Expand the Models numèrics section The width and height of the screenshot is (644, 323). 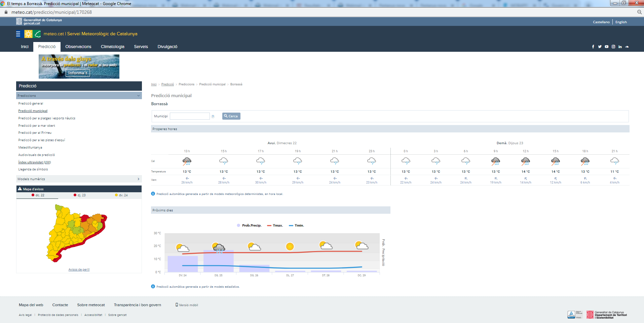point(79,179)
